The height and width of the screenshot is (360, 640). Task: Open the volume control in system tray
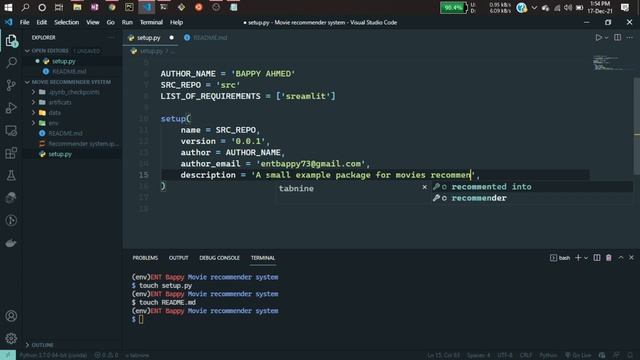[568, 8]
